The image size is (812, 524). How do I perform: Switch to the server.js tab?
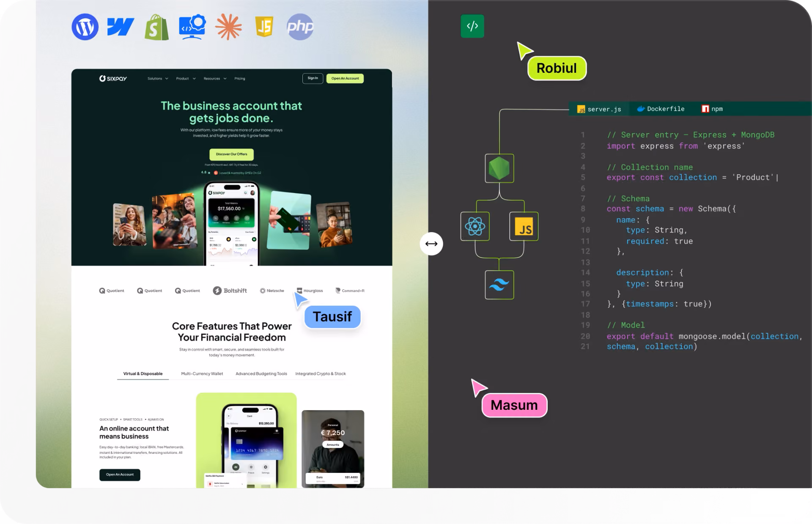coord(599,109)
